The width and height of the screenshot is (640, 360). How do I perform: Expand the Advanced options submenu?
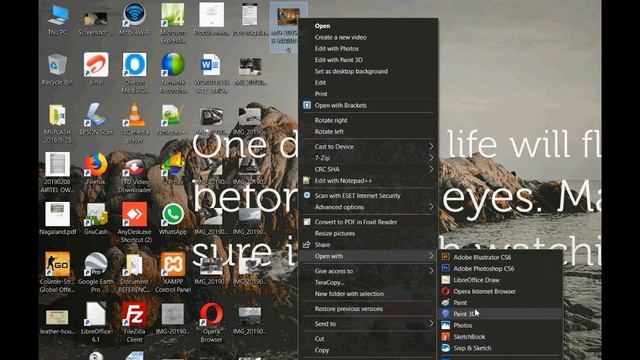coord(369,207)
